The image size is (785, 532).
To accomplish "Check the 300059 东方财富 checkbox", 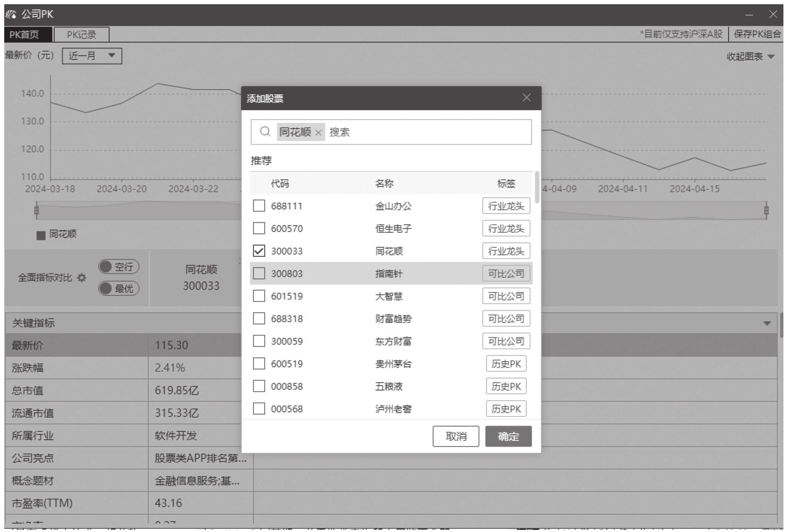I will tap(259, 341).
